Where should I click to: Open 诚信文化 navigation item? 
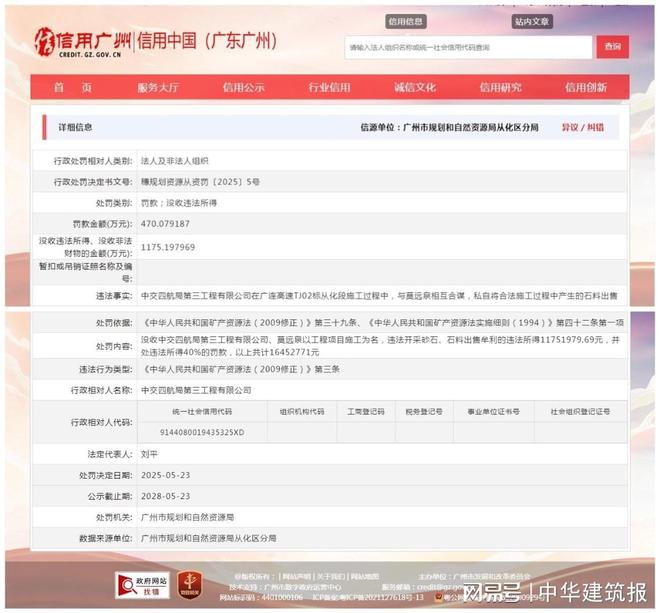pyautogui.click(x=415, y=87)
